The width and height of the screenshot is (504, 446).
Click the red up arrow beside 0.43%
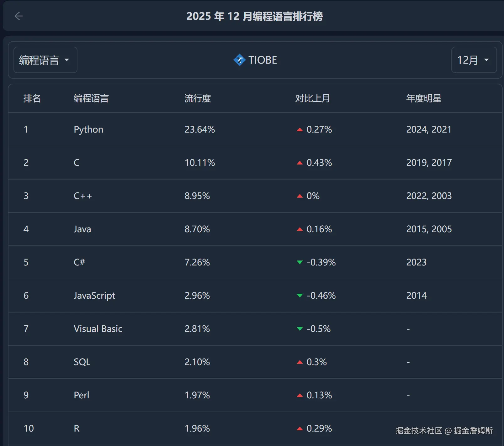click(x=300, y=163)
